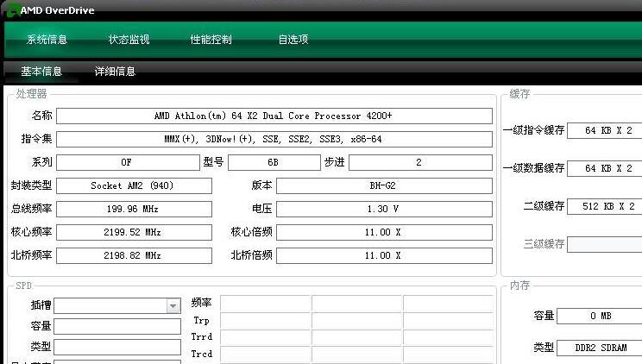Select the 北桥频率 2198.82 MHz value
The width and height of the screenshot is (642, 364).
[134, 256]
